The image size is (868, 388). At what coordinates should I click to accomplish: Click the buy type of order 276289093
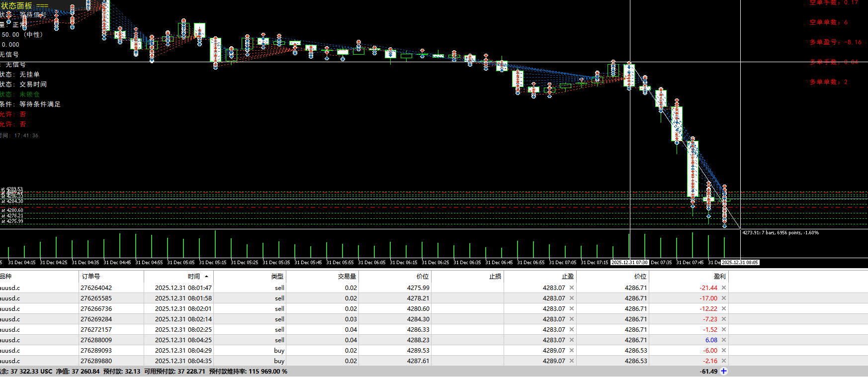[279, 350]
